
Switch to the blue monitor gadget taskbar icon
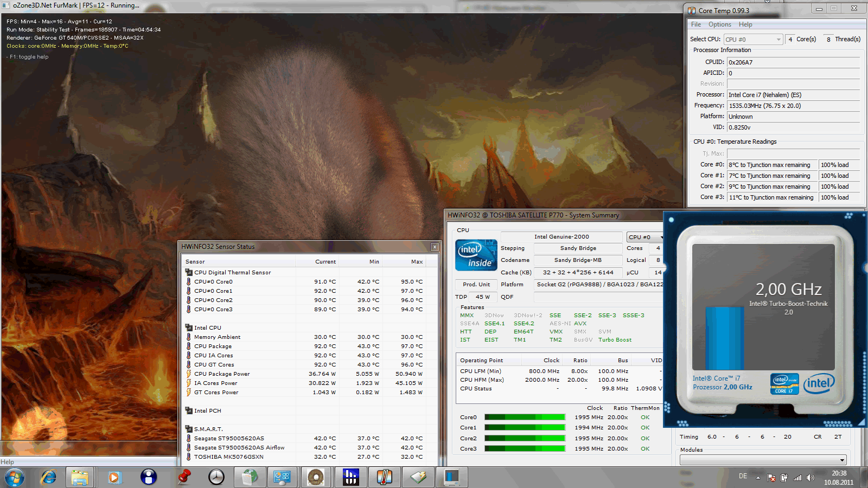coord(451,477)
